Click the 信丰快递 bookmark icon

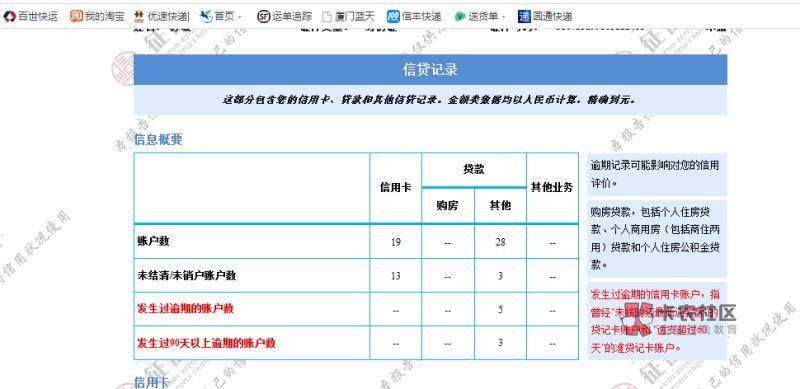[393, 16]
